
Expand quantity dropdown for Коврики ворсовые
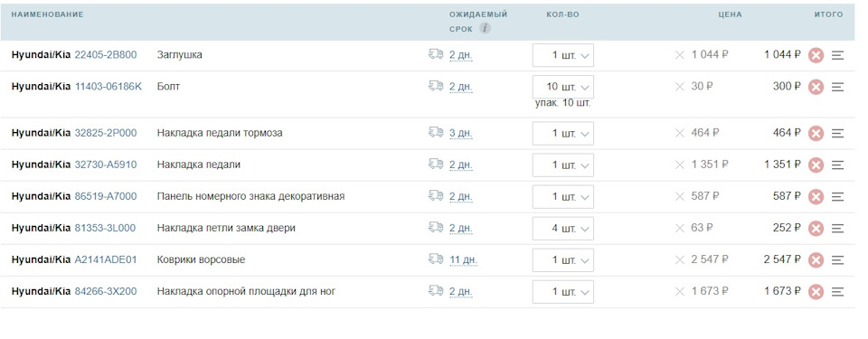pyautogui.click(x=563, y=259)
